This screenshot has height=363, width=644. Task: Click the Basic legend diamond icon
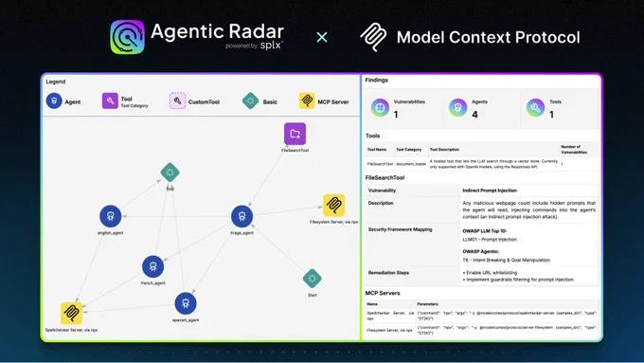pos(250,100)
